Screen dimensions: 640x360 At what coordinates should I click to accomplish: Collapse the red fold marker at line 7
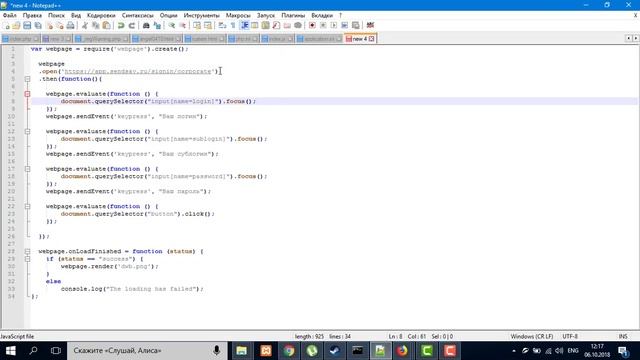[27, 94]
